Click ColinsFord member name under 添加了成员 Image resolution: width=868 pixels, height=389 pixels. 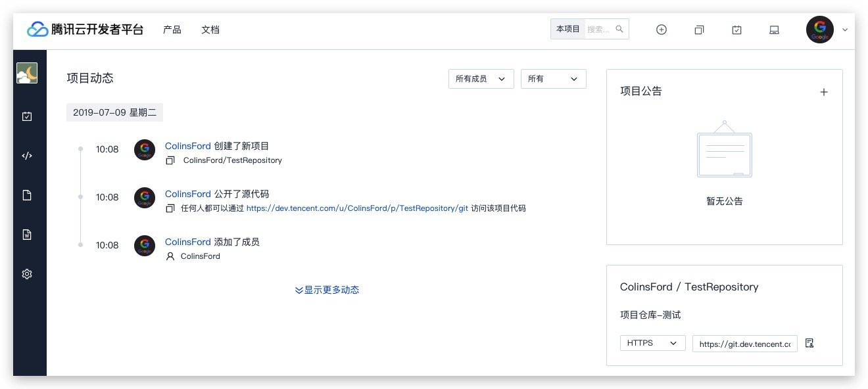(201, 256)
